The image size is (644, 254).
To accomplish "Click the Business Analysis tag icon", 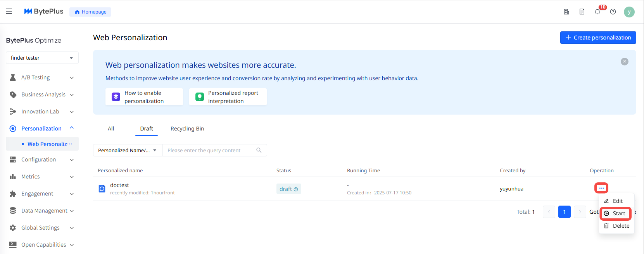I will 13,94.
